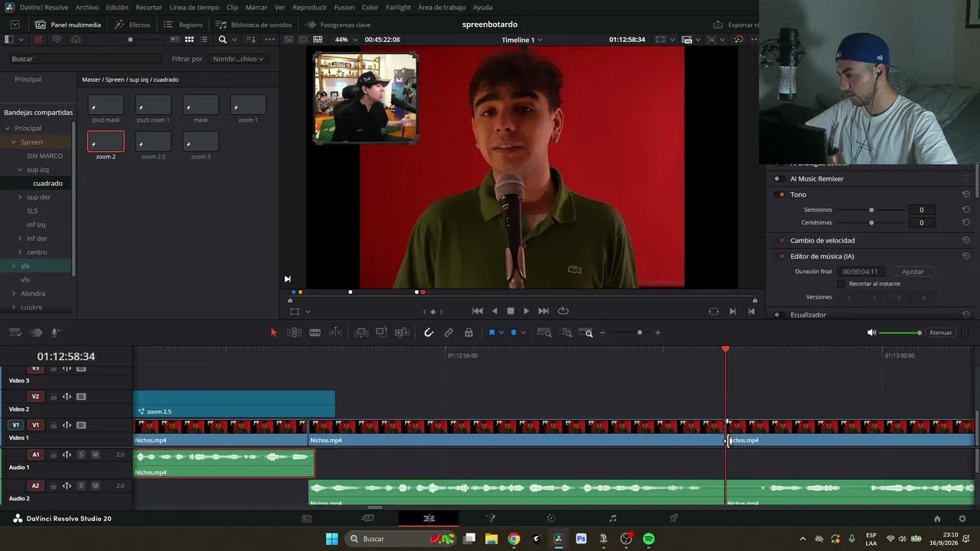
Task: Disable the Tono effect toggle
Action: tap(781, 194)
